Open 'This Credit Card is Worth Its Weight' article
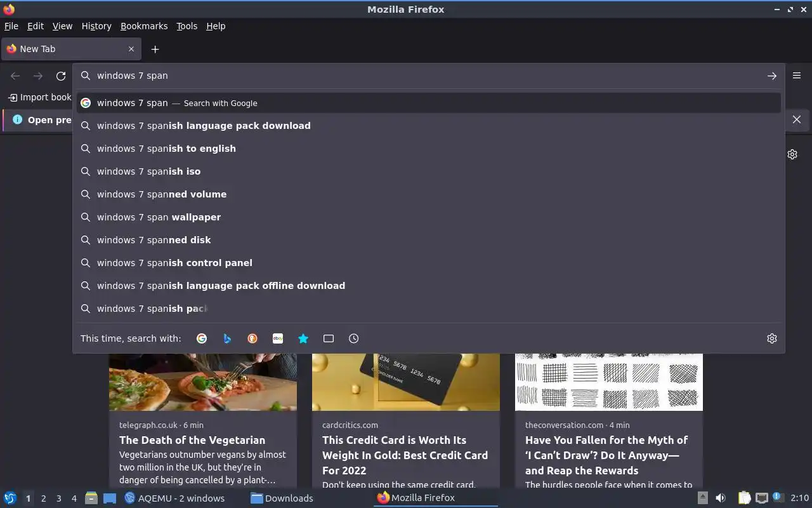The height and width of the screenshot is (508, 812). tap(405, 455)
